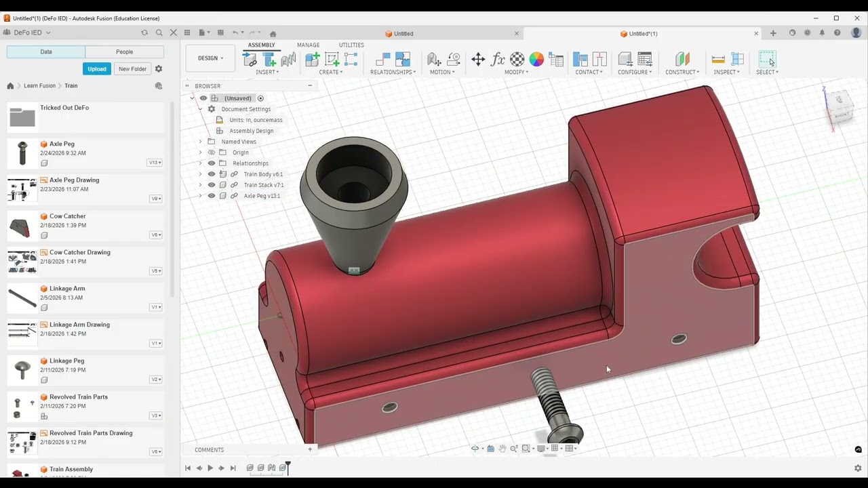The image size is (868, 488).
Task: Open the DESIGN workspace dropdown
Action: pyautogui.click(x=210, y=58)
